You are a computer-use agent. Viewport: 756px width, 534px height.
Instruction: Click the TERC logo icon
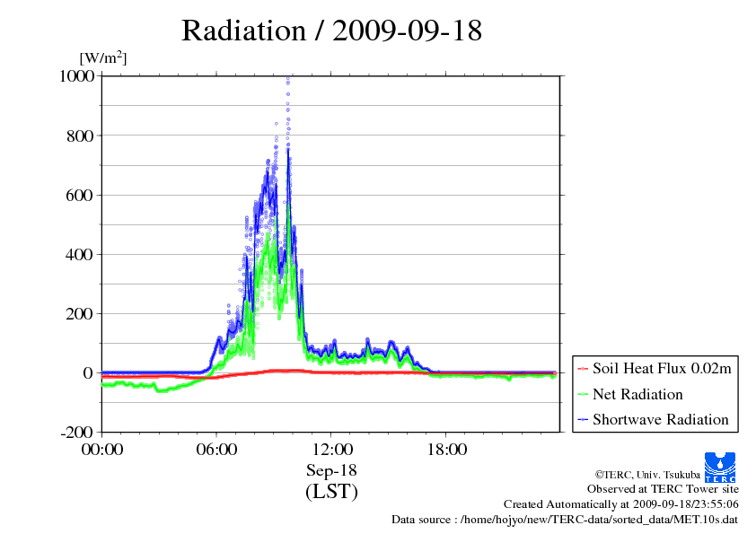[720, 468]
